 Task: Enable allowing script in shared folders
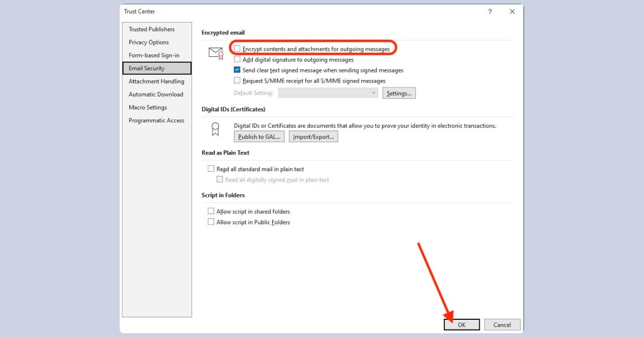click(211, 211)
